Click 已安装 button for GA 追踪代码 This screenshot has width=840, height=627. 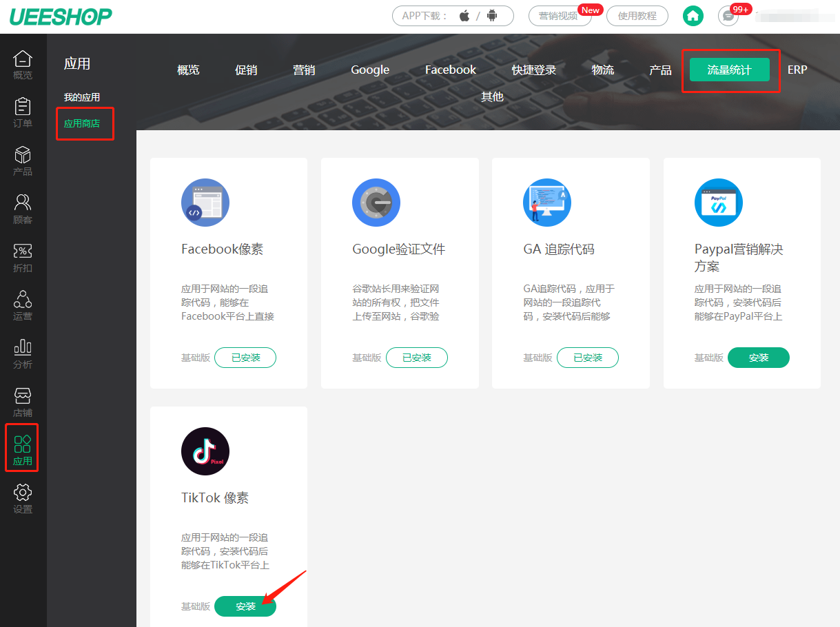click(588, 358)
